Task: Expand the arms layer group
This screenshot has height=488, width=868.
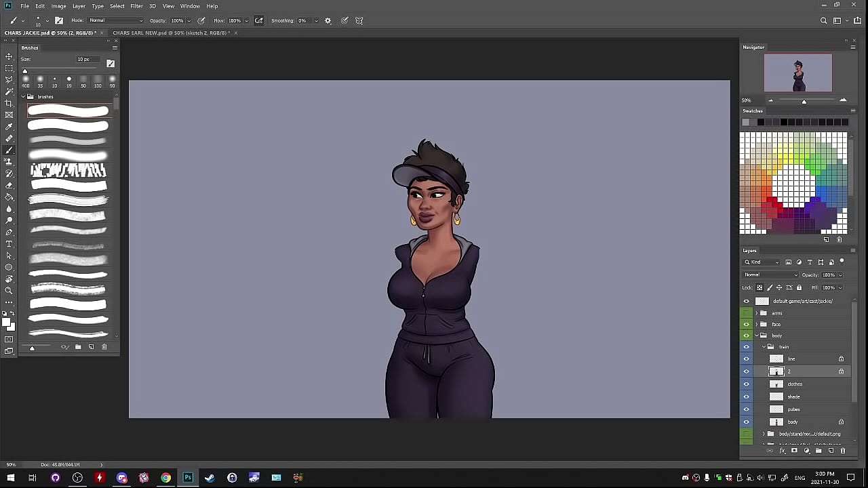Action: (x=757, y=313)
